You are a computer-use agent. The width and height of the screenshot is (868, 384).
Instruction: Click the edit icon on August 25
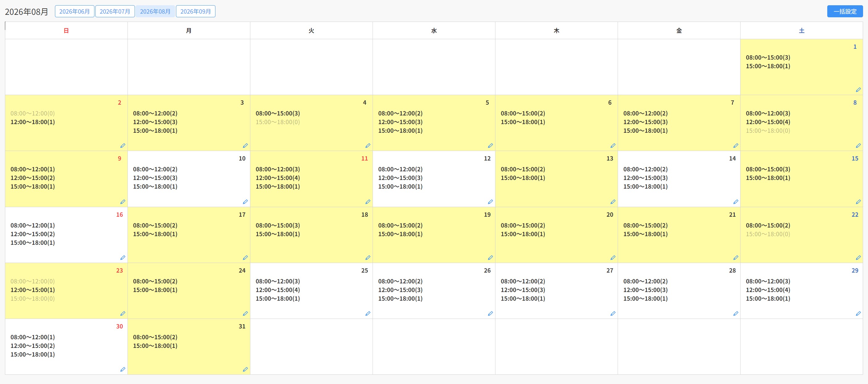pos(368,314)
